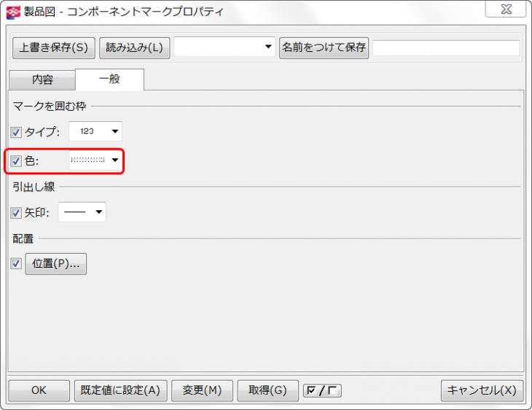
Task: Click the application icon in title bar
Action: pos(13,12)
